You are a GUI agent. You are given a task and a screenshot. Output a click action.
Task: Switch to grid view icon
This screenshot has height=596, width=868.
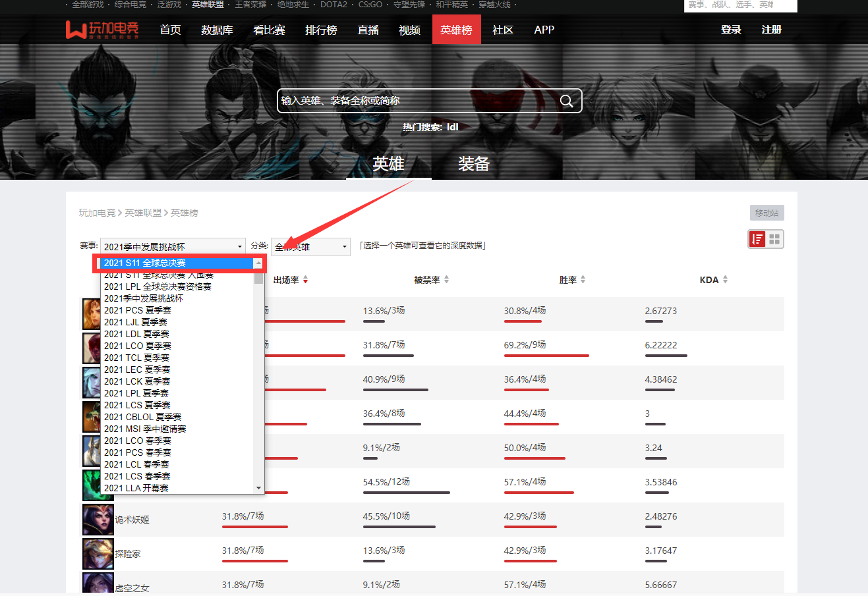pyautogui.click(x=774, y=239)
